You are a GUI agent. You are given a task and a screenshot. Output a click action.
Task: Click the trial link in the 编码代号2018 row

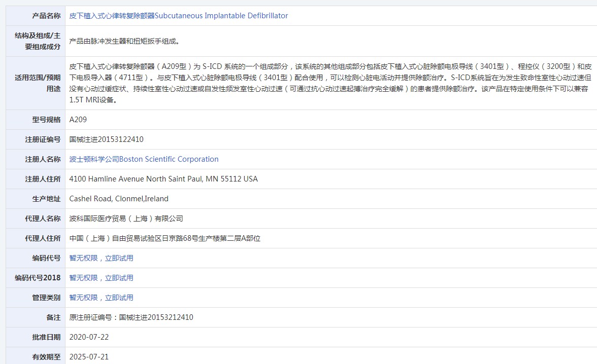coord(101,278)
